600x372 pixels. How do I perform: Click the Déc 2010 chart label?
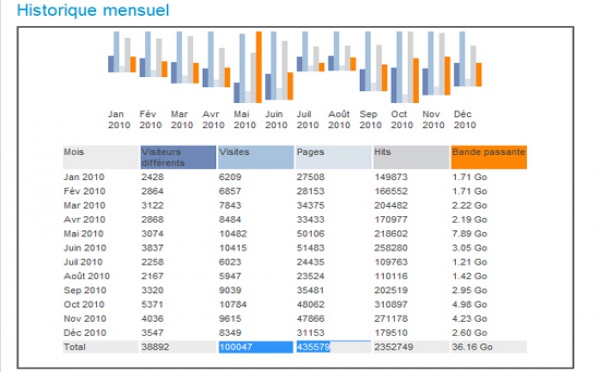click(465, 119)
